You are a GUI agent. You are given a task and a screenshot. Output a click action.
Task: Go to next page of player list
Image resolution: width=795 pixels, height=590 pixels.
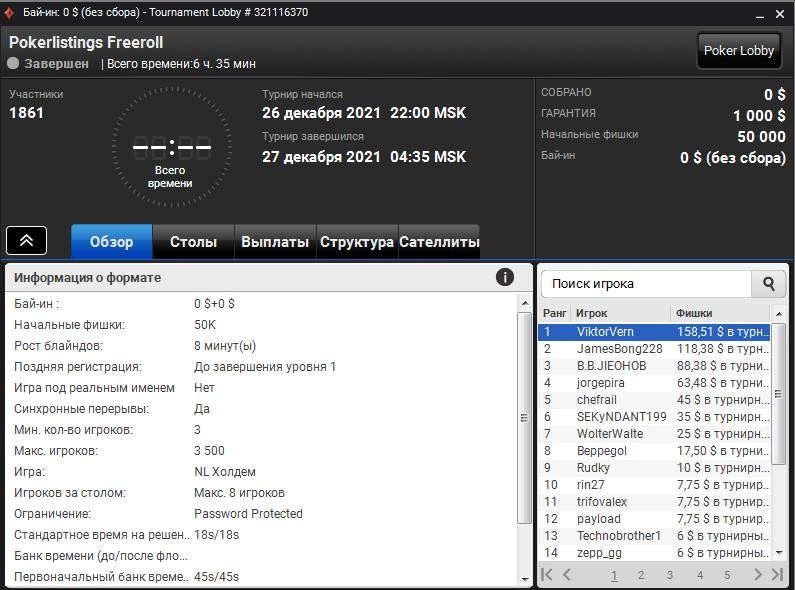[757, 574]
